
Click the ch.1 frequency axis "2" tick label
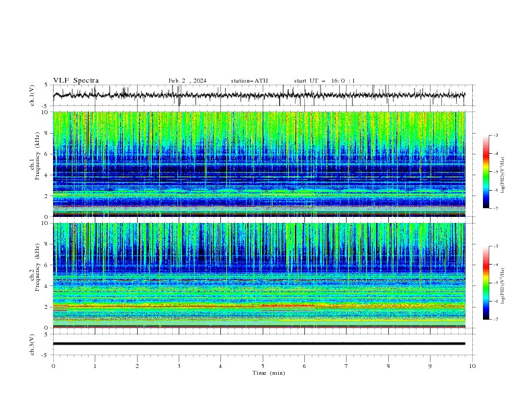pyautogui.click(x=47, y=195)
